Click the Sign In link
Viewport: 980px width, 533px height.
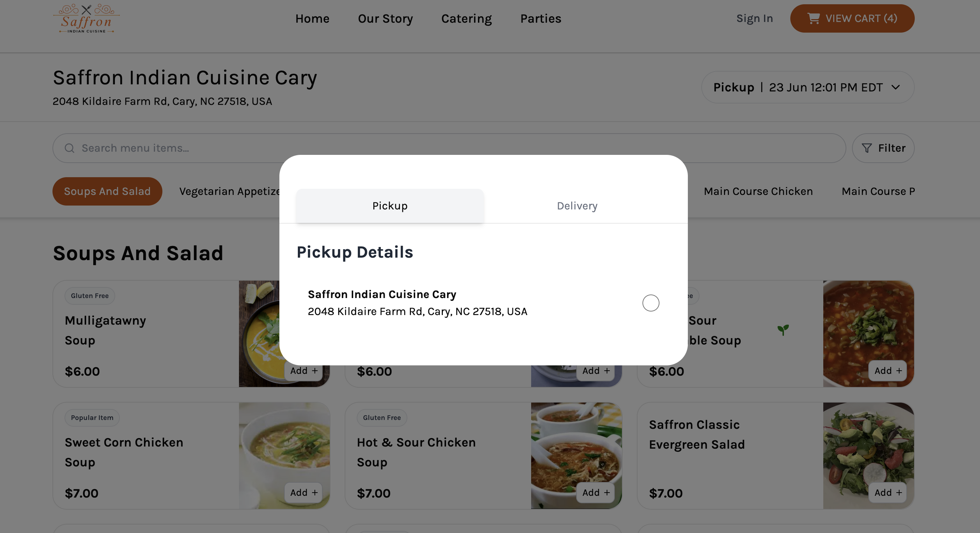pos(755,18)
